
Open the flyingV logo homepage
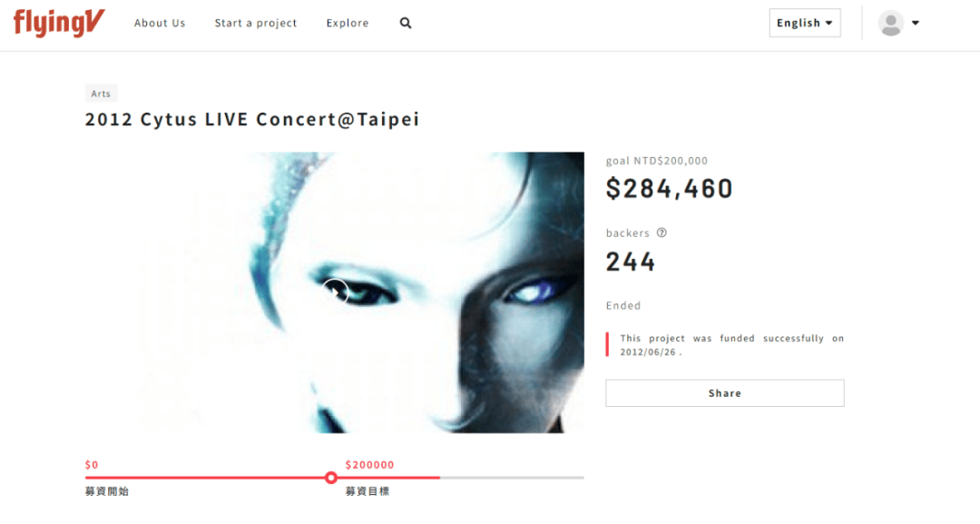59,23
